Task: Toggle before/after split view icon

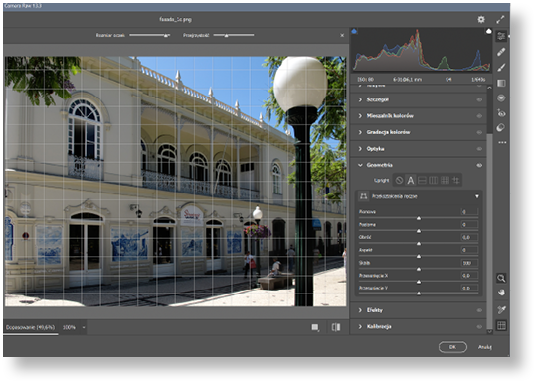Action: coord(336,327)
